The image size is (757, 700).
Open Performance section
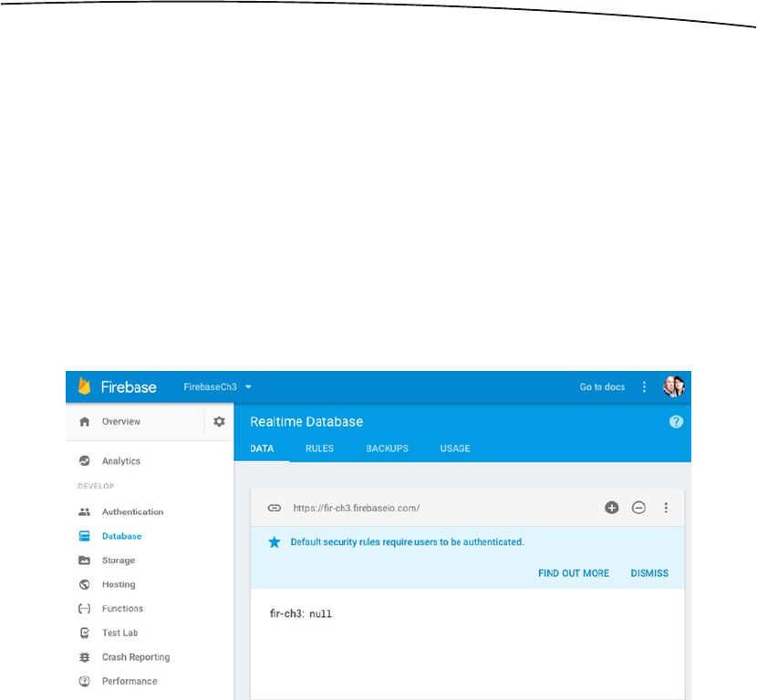130,681
